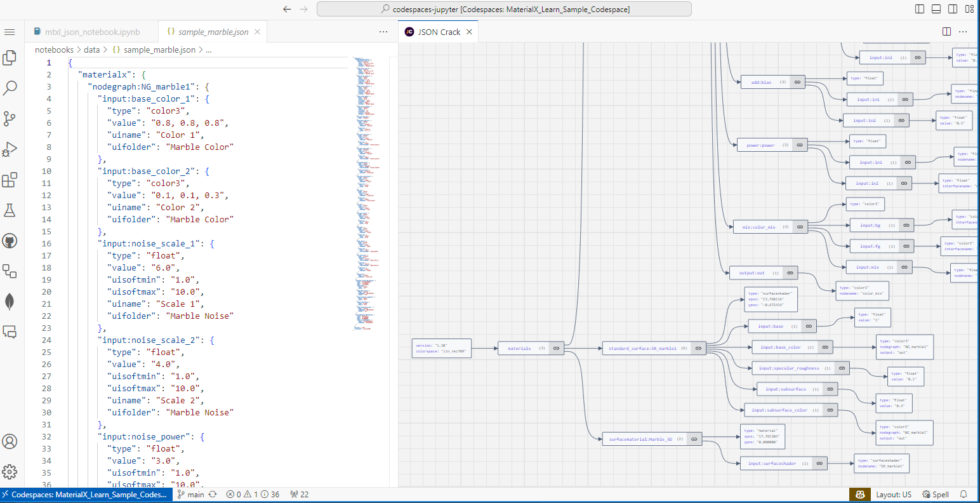Open the Extensions view
The width and height of the screenshot is (980, 503).
click(x=10, y=180)
